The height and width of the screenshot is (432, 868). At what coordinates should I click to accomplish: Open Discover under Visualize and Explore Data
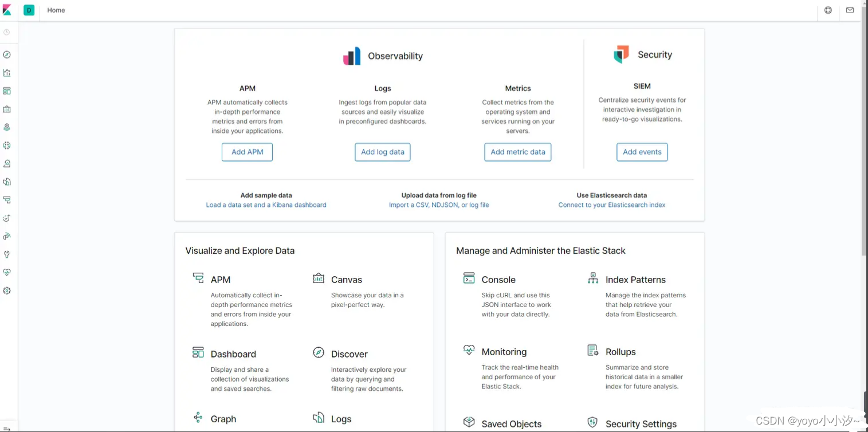[x=349, y=354]
